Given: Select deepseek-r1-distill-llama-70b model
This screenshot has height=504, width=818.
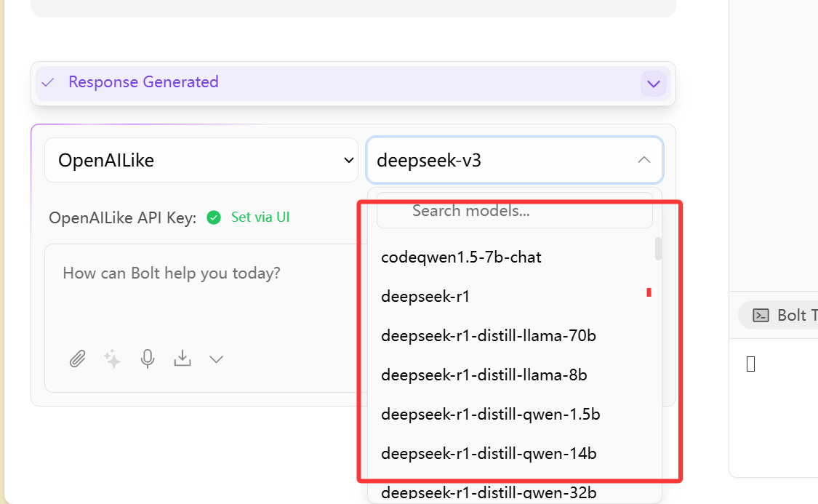Looking at the screenshot, I should click(x=514, y=335).
